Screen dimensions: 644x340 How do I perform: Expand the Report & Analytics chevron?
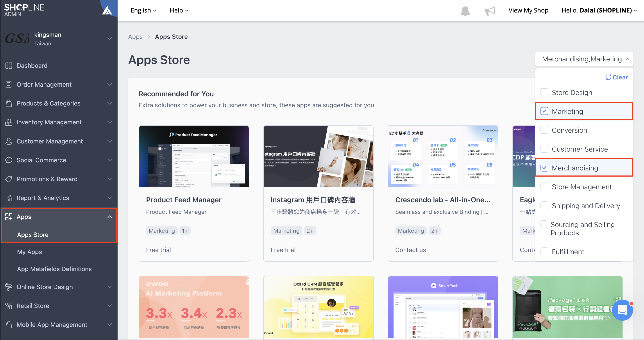(x=109, y=198)
